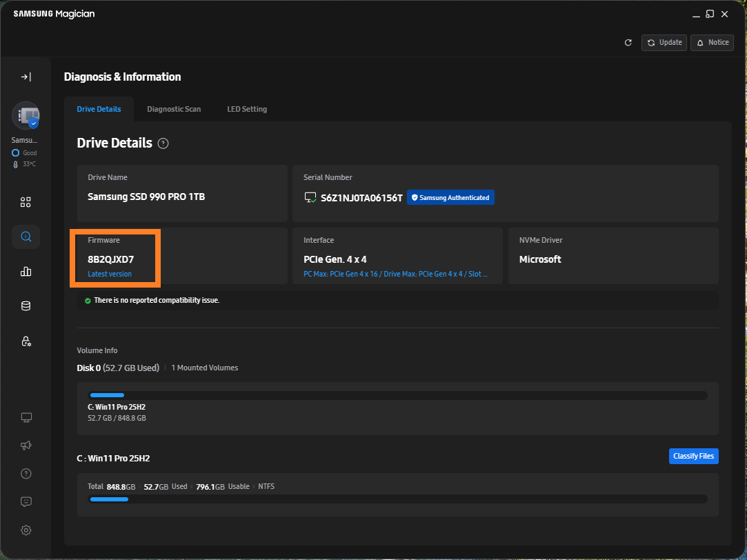Click the Latest version firmware link

pyautogui.click(x=110, y=274)
